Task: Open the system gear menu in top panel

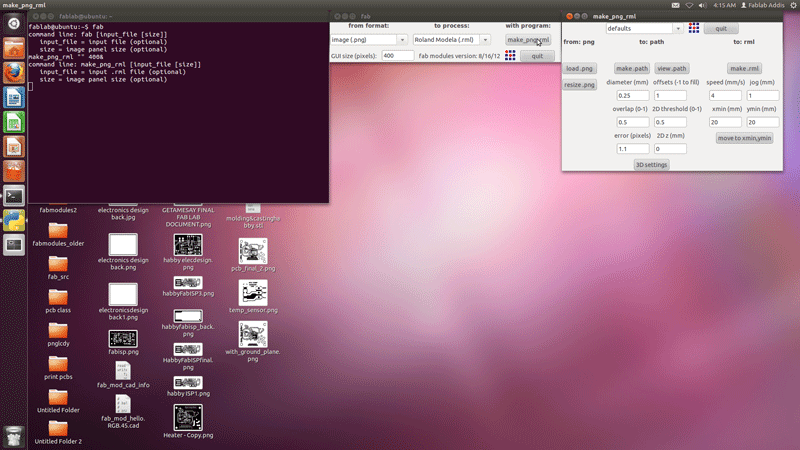Action: 794,5
